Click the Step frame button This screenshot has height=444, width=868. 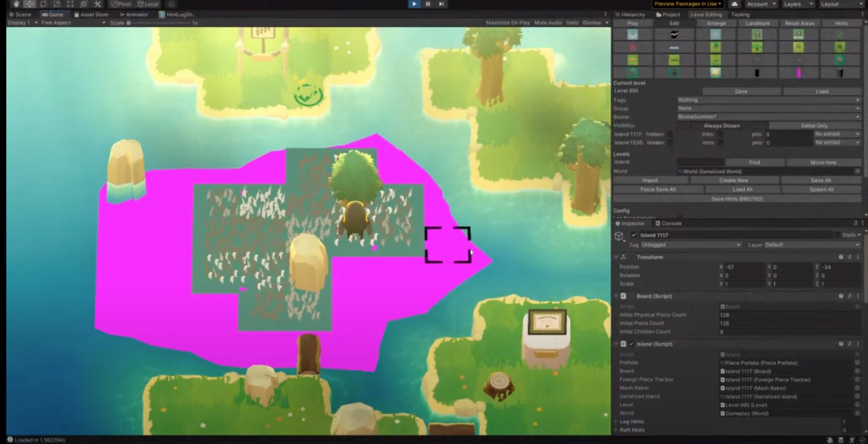(x=441, y=4)
